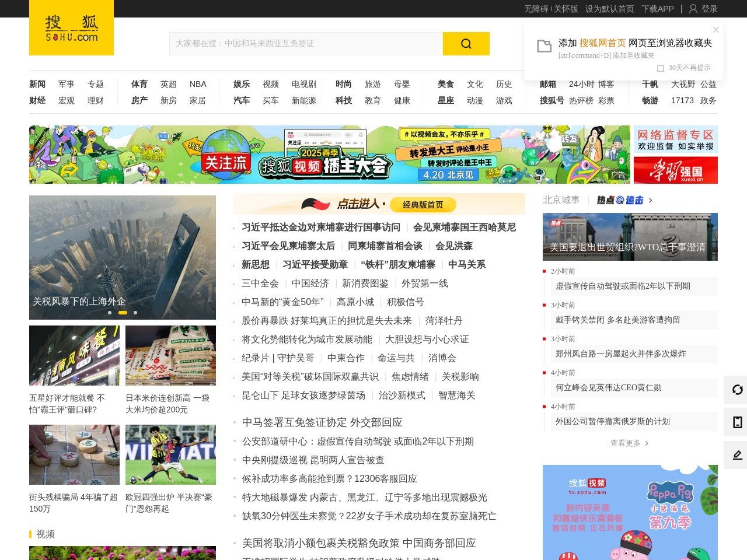Select the third carousel dot
Screen dimensions: 747x560
tap(135, 313)
